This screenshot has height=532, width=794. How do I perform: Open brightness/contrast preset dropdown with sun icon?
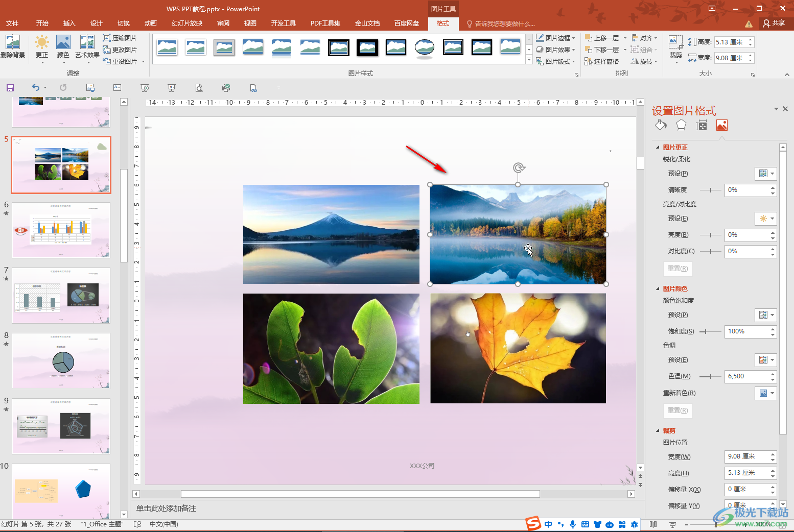pyautogui.click(x=766, y=219)
